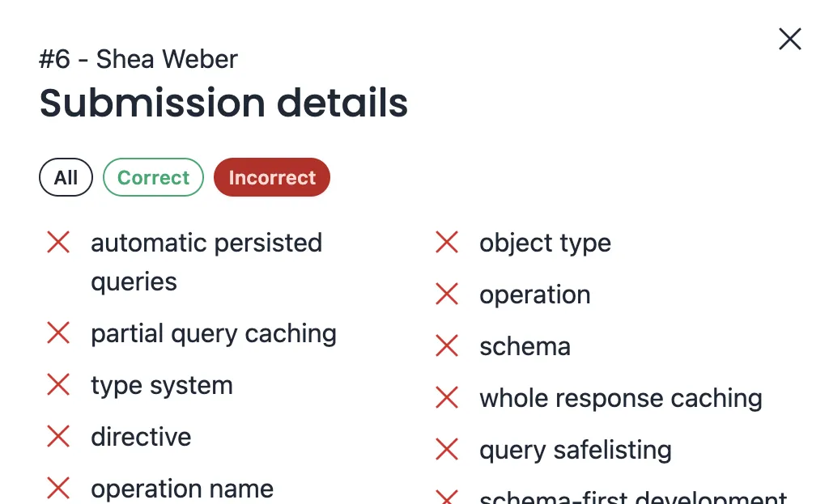Click the red X next to operation
The height and width of the screenshot is (504, 829).
[x=447, y=294]
